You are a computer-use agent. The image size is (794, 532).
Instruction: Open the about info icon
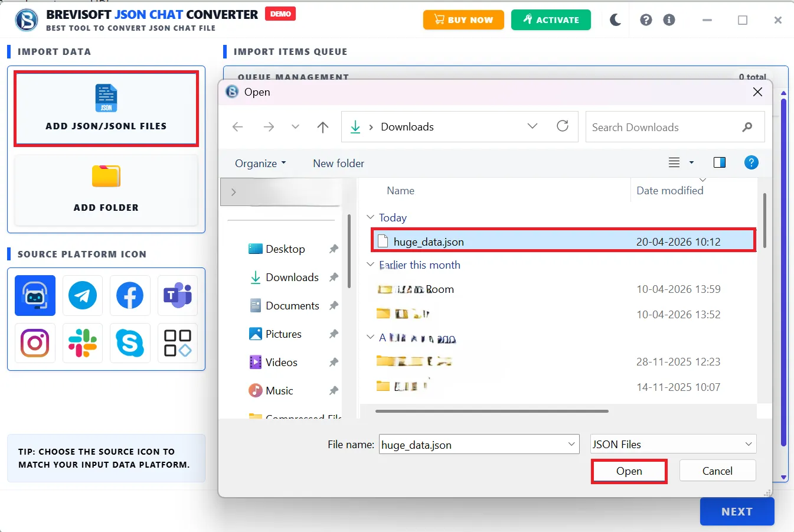[x=669, y=20]
